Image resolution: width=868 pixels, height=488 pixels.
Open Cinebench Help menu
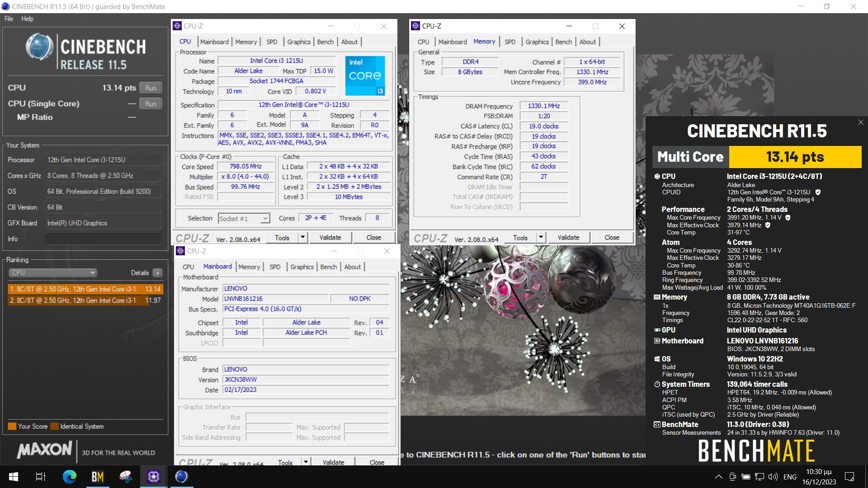(27, 19)
